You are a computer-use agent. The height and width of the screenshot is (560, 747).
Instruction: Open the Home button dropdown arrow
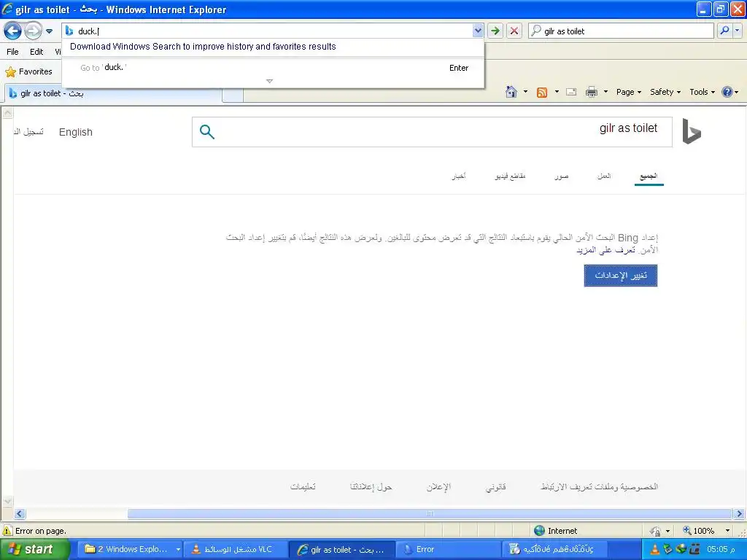coord(525,92)
